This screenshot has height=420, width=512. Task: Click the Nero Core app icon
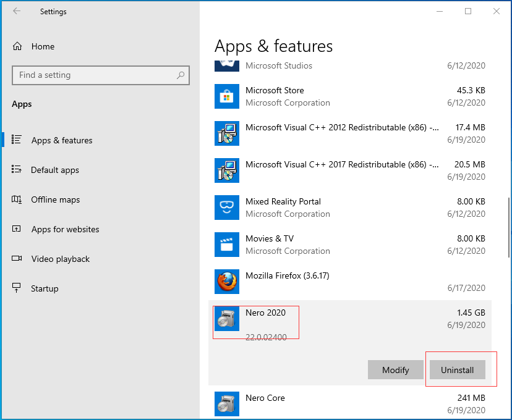click(x=226, y=404)
